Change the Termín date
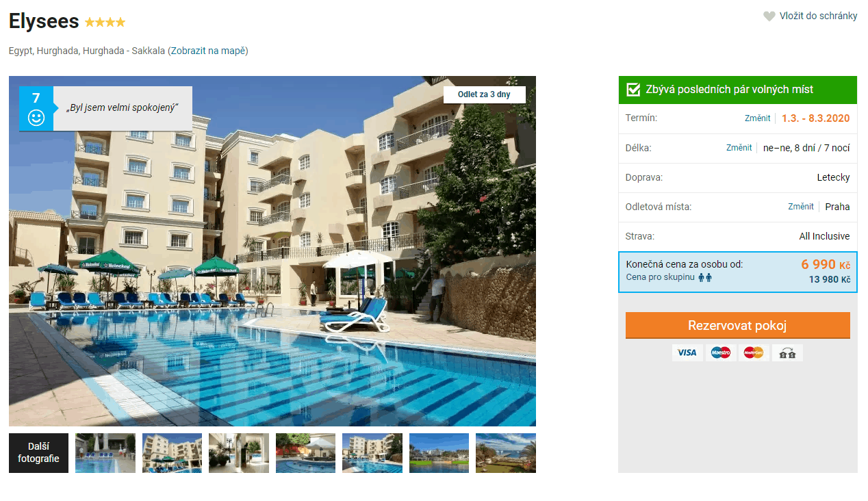The width and height of the screenshot is (868, 501). [x=757, y=118]
